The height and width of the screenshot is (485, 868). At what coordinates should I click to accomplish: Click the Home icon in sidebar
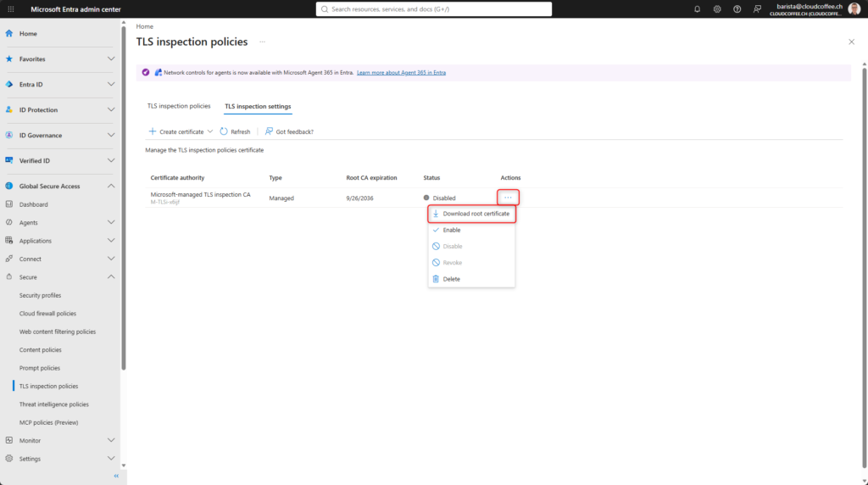[8, 33]
